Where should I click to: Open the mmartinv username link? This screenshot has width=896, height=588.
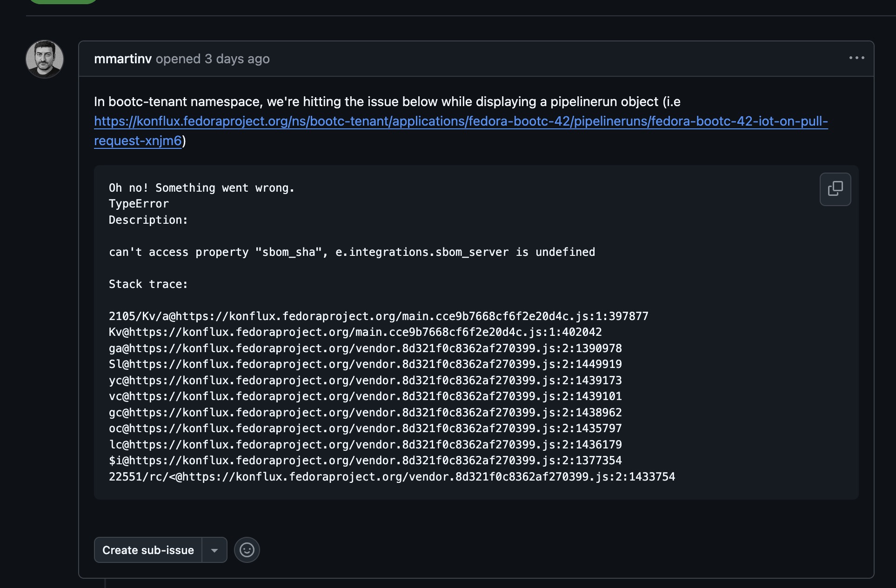[x=123, y=59]
